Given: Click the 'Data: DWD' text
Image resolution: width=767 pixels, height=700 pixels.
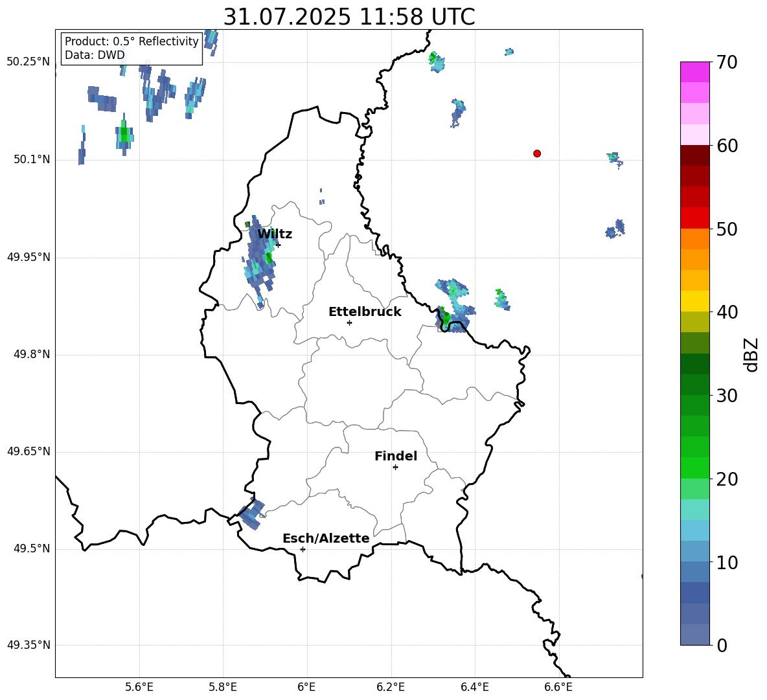Looking at the screenshot, I should click(x=95, y=55).
